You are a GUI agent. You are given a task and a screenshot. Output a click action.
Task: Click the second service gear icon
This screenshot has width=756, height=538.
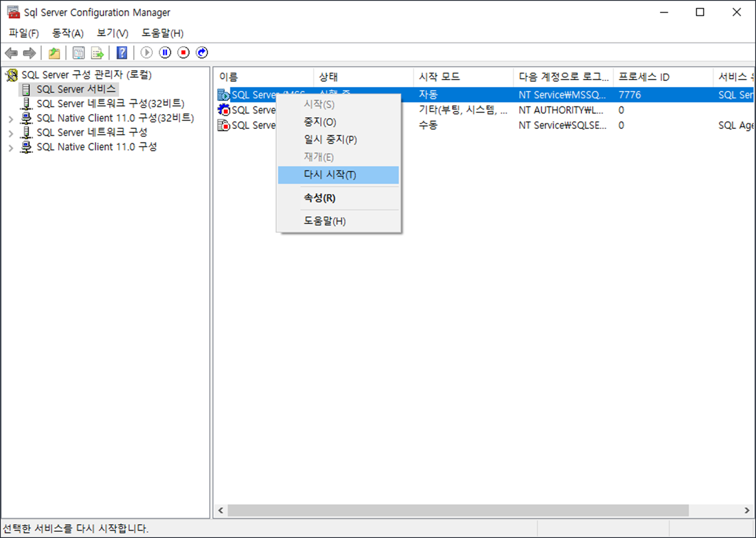(224, 109)
